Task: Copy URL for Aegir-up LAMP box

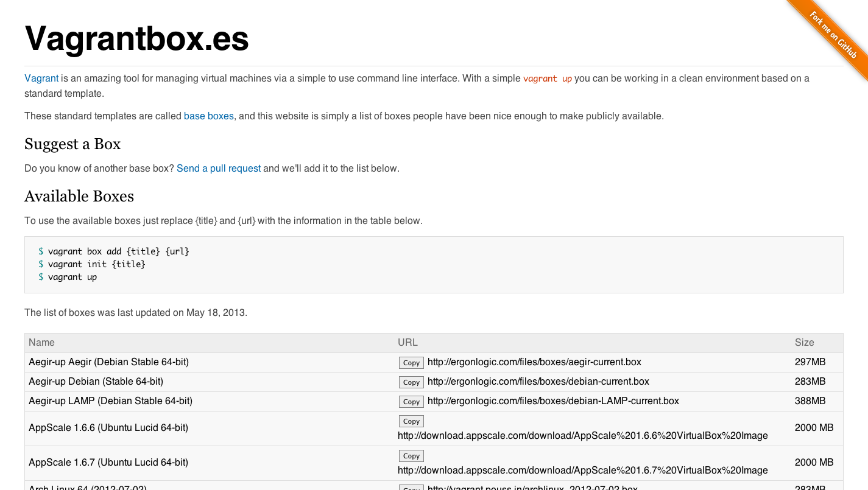Action: [x=411, y=402]
